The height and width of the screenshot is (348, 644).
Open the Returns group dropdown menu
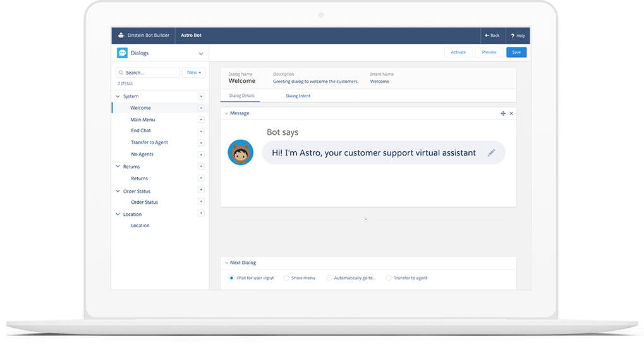click(201, 166)
